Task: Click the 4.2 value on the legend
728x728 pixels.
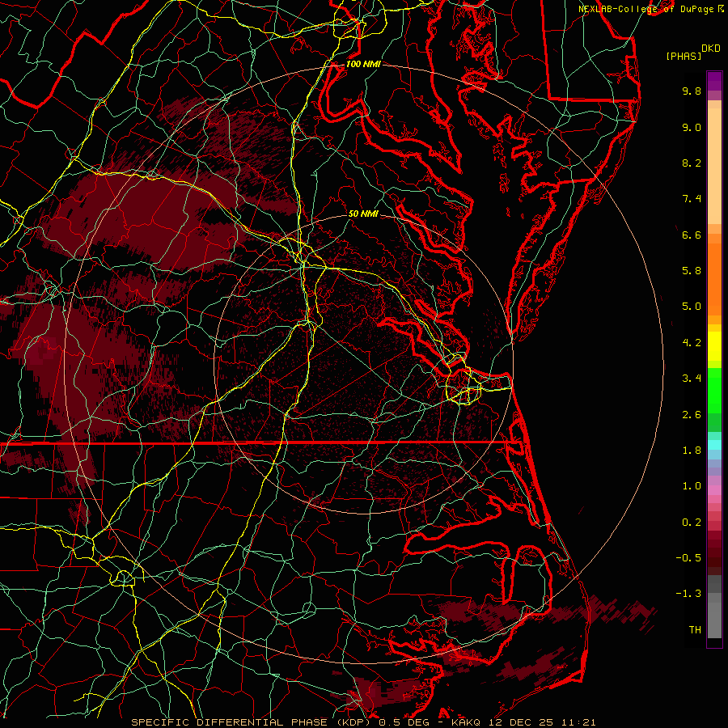Action: pyautogui.click(x=692, y=343)
